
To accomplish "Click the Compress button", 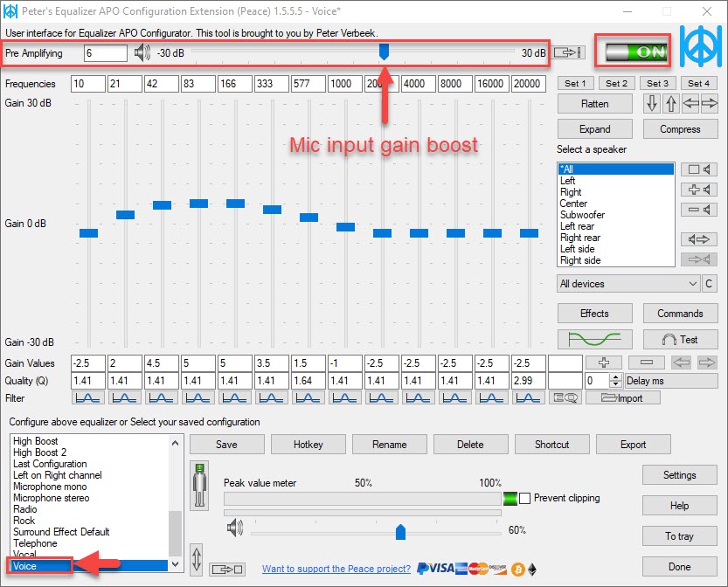I will (x=680, y=129).
